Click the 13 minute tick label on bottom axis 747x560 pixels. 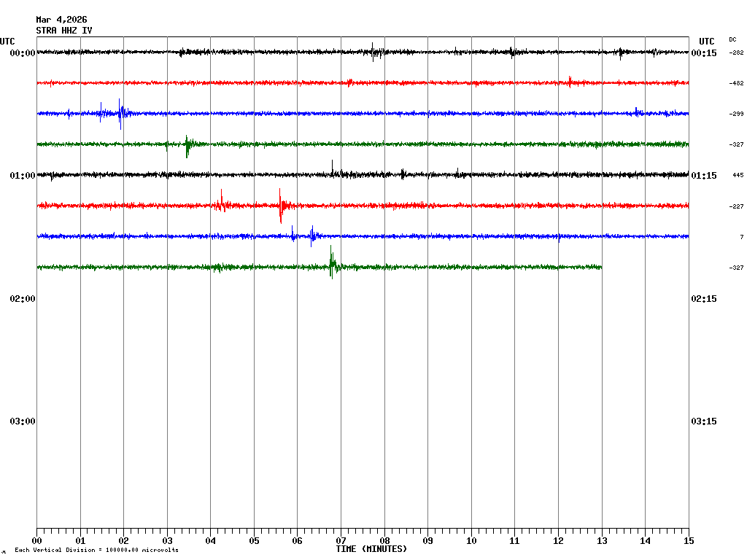point(602,541)
